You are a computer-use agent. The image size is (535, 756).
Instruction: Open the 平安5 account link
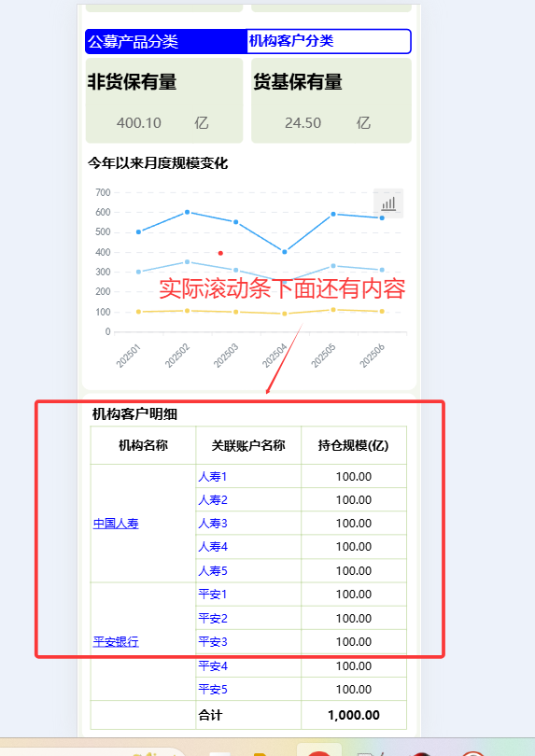point(213,690)
